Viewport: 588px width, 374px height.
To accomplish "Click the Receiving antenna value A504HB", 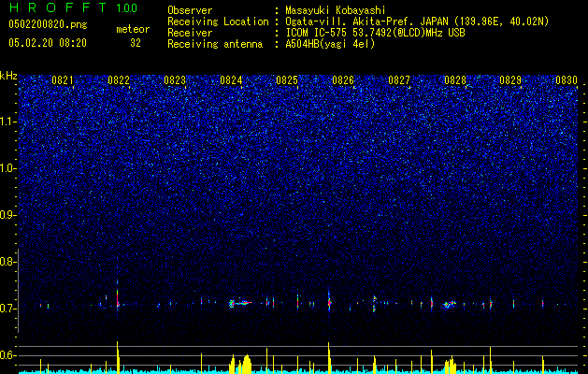I will 302,44.
